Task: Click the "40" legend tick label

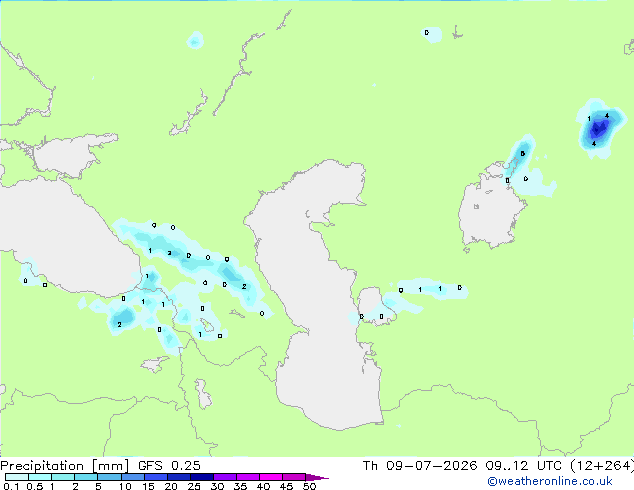Action: [x=263, y=486]
